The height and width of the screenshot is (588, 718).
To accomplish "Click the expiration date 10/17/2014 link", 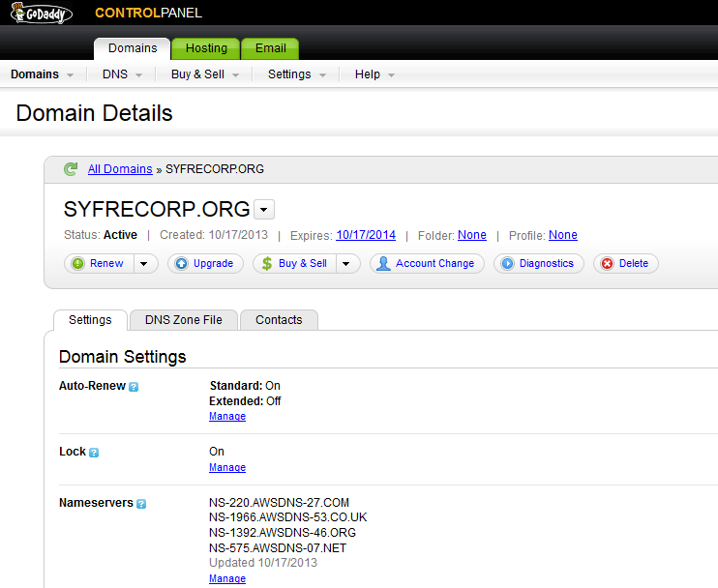I will [x=366, y=235].
